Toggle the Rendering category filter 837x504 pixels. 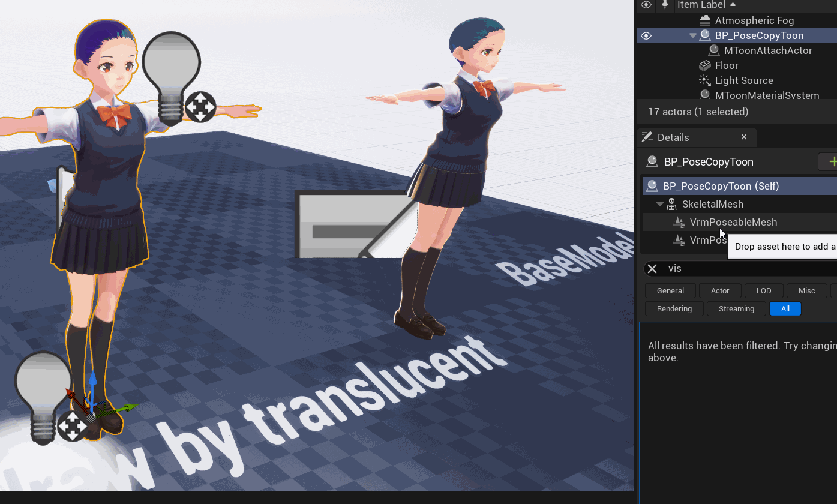(674, 309)
